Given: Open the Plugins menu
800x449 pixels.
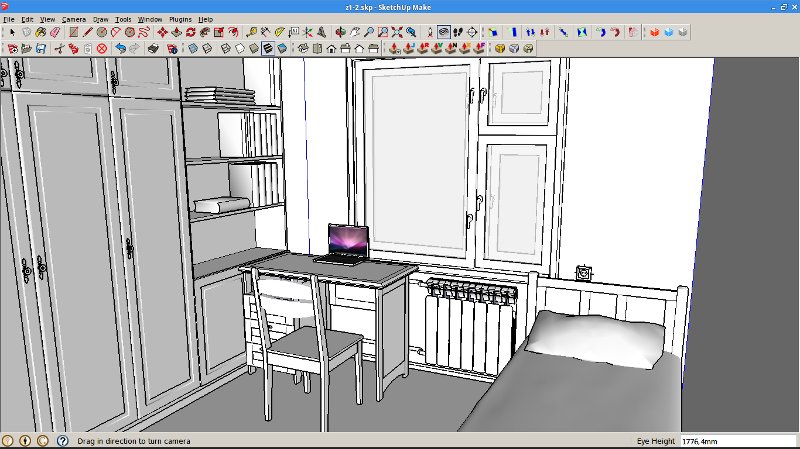Looking at the screenshot, I should [180, 19].
